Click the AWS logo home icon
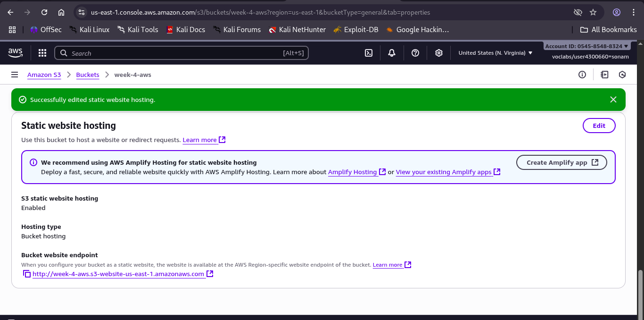 coord(16,53)
